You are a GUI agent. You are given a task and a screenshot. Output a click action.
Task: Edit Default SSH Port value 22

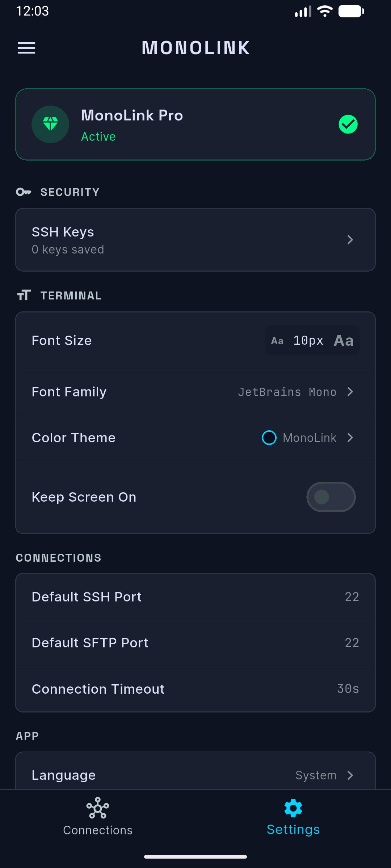[352, 597]
